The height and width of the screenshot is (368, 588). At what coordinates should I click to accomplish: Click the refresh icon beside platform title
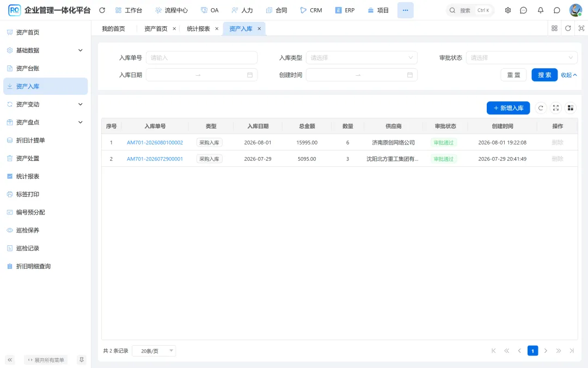[102, 10]
